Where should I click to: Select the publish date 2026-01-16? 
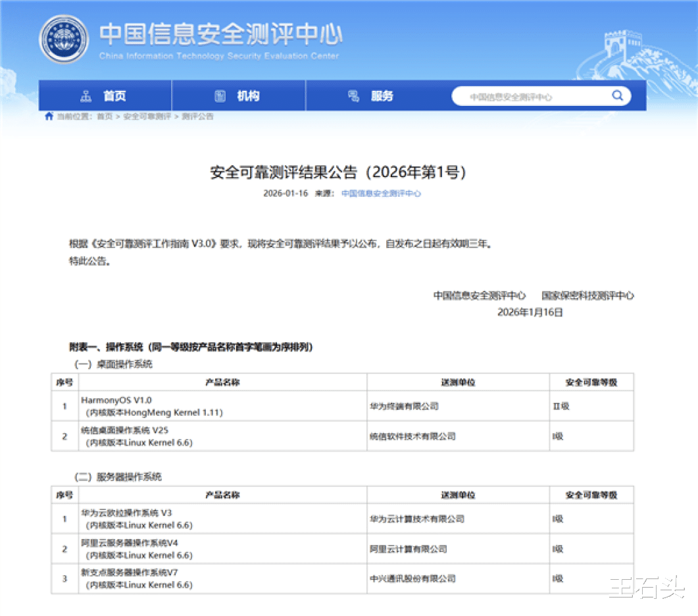286,193
